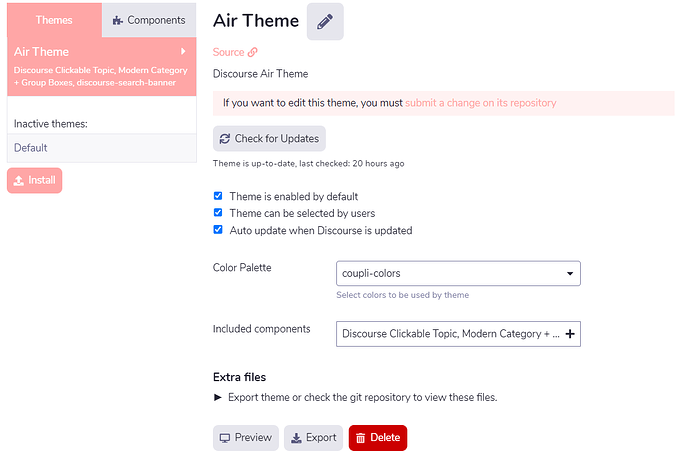Image resolution: width=690 pixels, height=467 pixels.
Task: Click the arrow icon on Air Theme entry
Action: pos(183,51)
